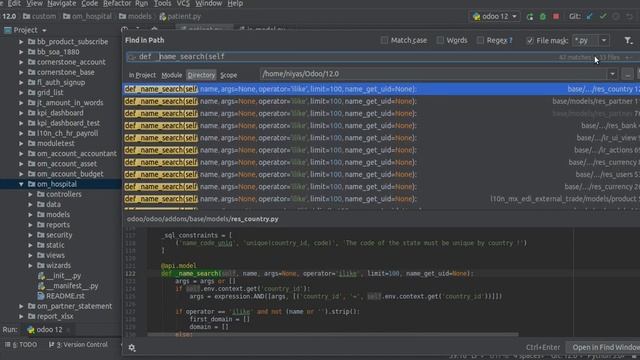
Task: Click the README.rst file icon
Action: tap(41, 296)
